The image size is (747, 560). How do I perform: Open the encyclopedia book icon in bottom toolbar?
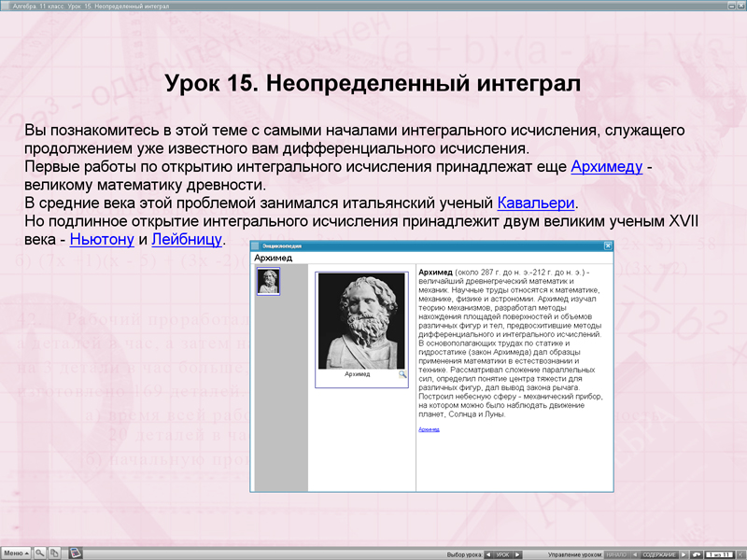click(x=75, y=552)
